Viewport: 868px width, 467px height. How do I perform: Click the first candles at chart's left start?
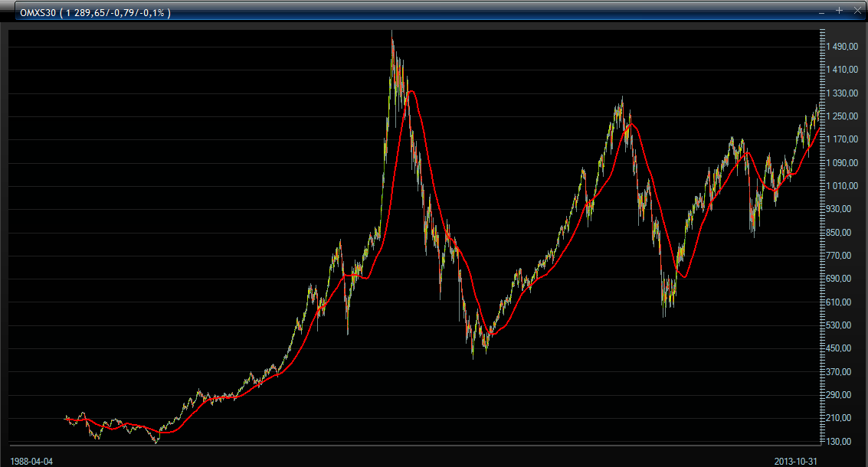[67, 418]
